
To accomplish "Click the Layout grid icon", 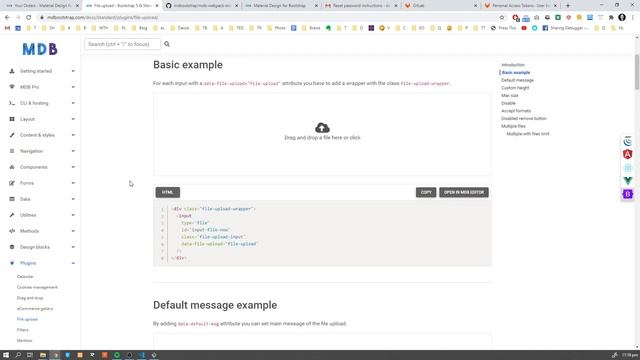I will [x=12, y=119].
